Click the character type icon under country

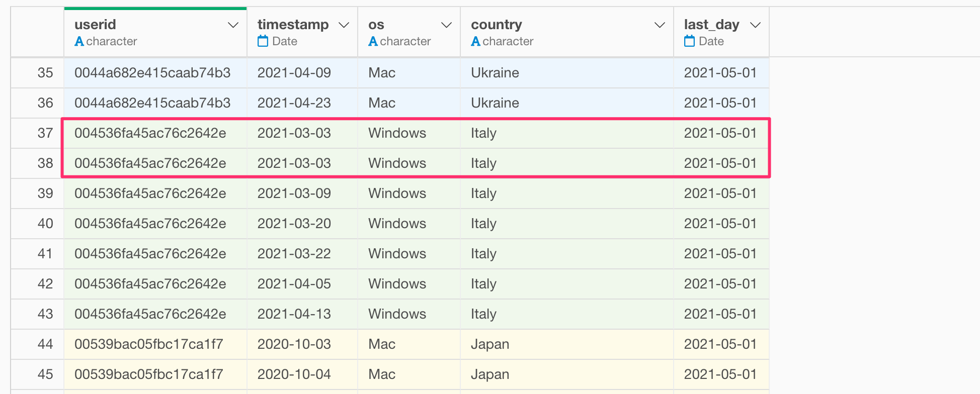pyautogui.click(x=475, y=42)
